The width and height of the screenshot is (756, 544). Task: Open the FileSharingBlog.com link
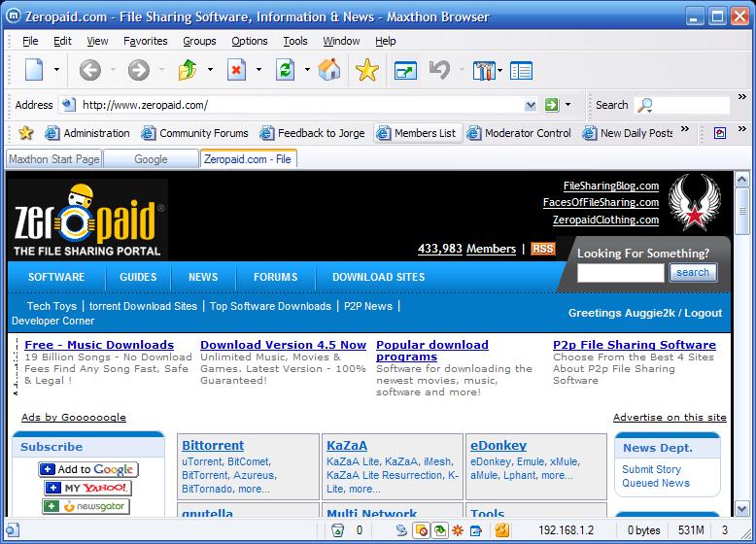[x=611, y=186]
